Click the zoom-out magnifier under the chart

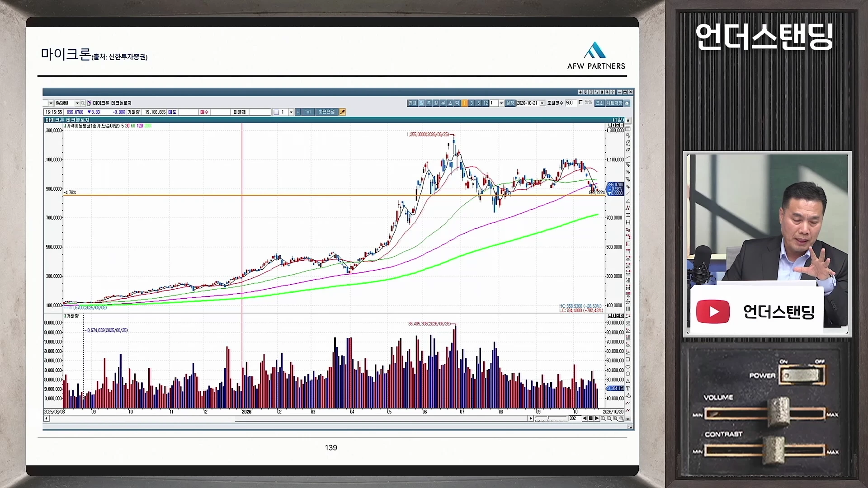point(609,418)
